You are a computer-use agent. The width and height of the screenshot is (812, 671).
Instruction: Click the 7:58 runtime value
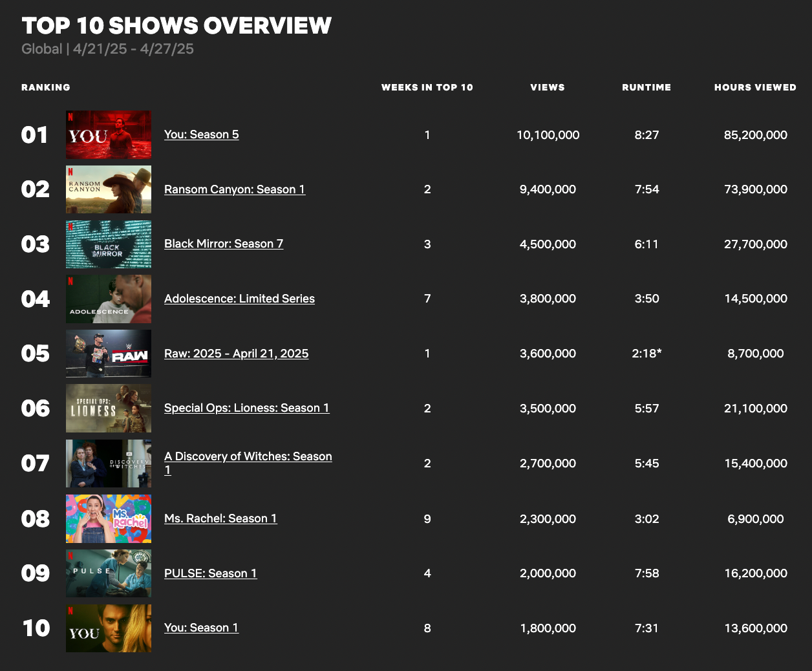pyautogui.click(x=646, y=573)
